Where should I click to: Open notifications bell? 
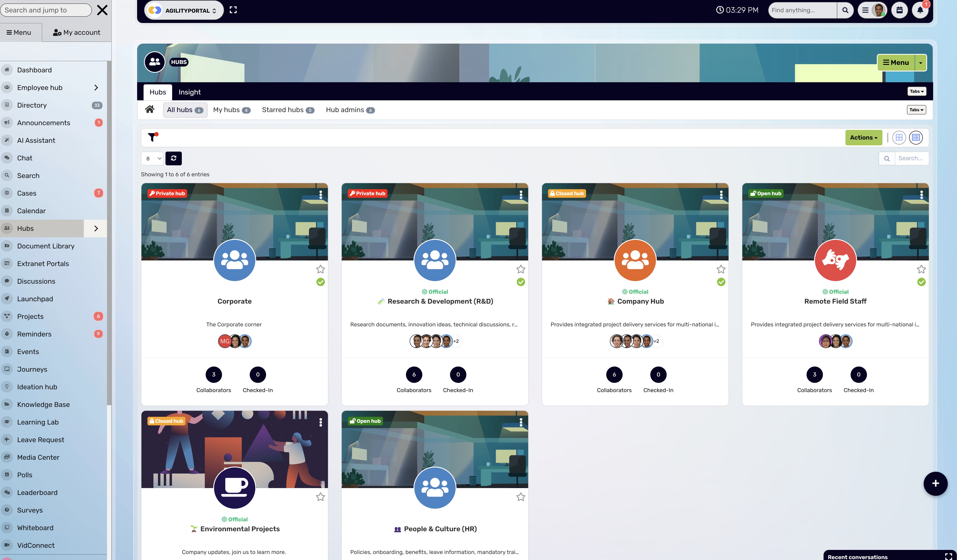pos(920,10)
